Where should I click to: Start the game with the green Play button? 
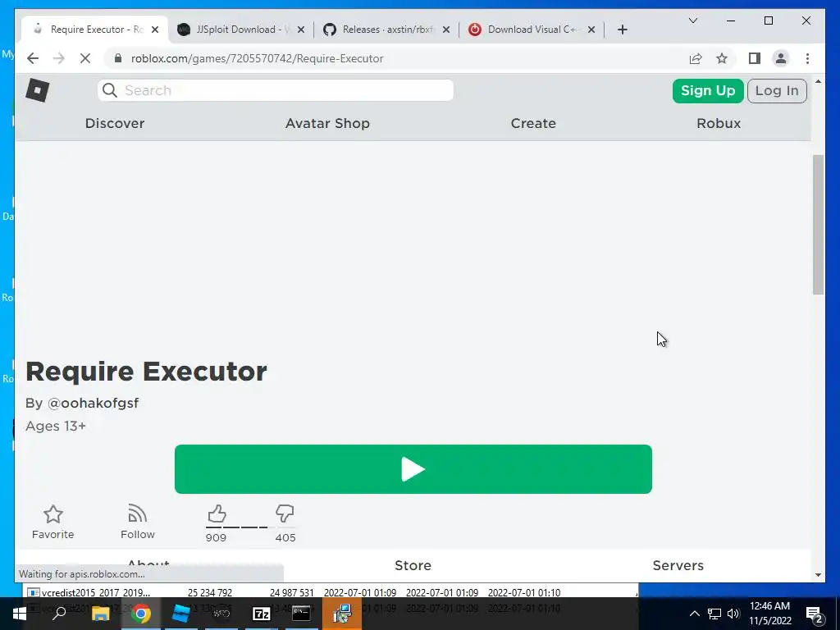click(413, 469)
